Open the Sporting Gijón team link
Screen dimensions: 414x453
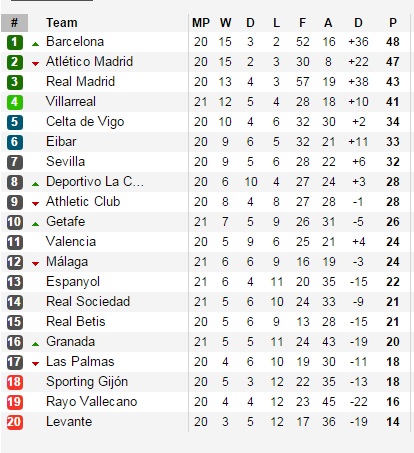coord(87,382)
